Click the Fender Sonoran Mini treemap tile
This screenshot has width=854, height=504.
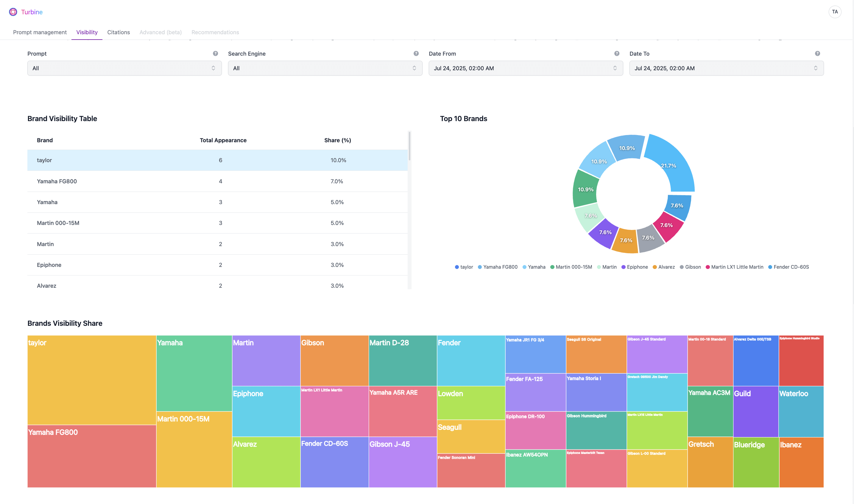pos(471,470)
